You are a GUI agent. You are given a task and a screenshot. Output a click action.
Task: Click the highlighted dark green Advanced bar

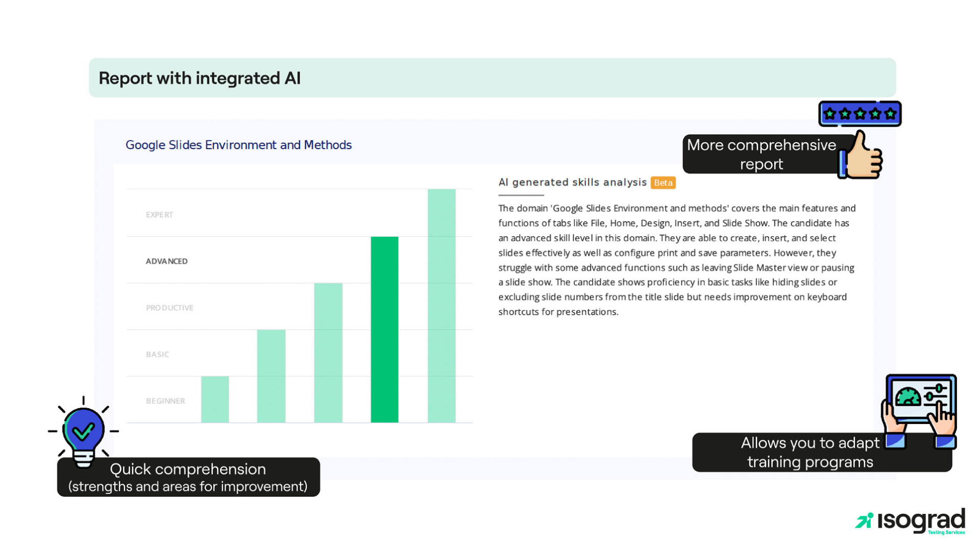pos(384,330)
